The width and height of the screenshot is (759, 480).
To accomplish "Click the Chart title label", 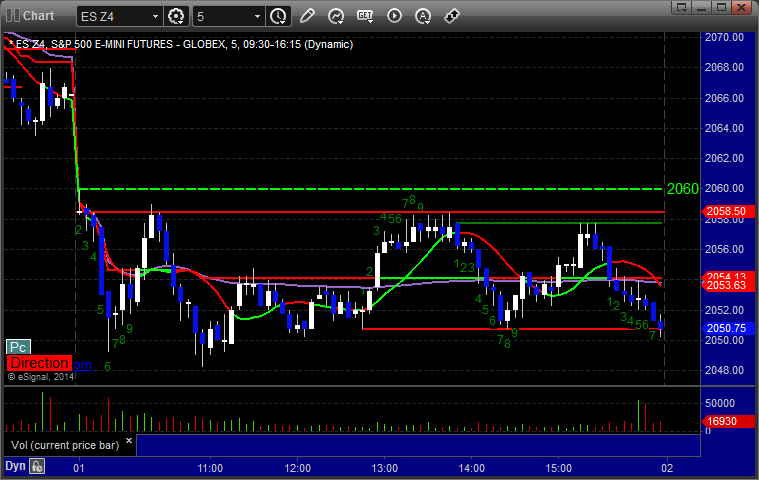I will [39, 16].
